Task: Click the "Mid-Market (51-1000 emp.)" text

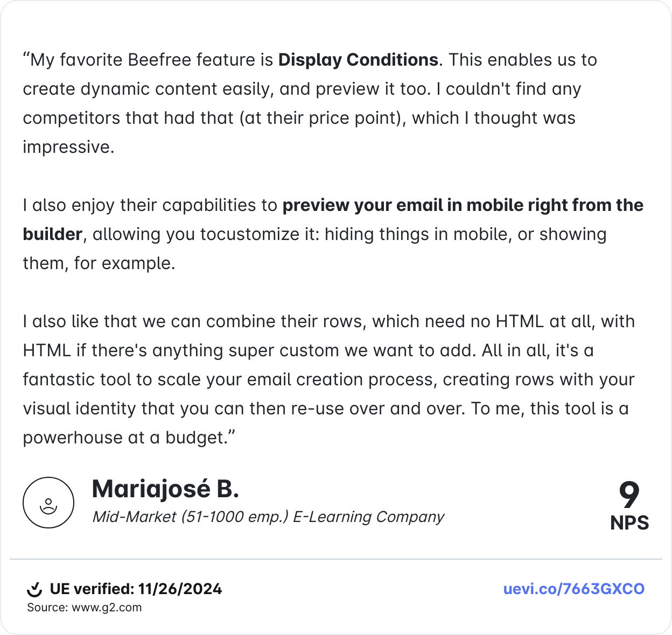Action: (x=191, y=517)
